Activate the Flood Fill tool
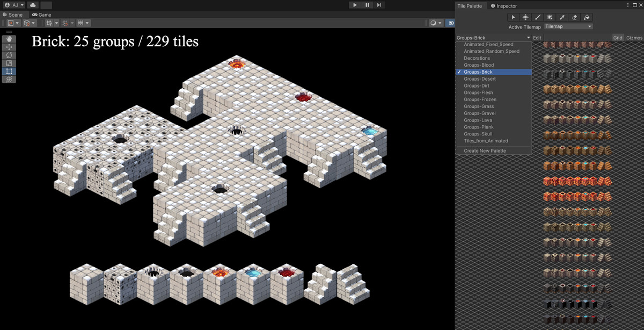644x330 pixels. [x=588, y=17]
